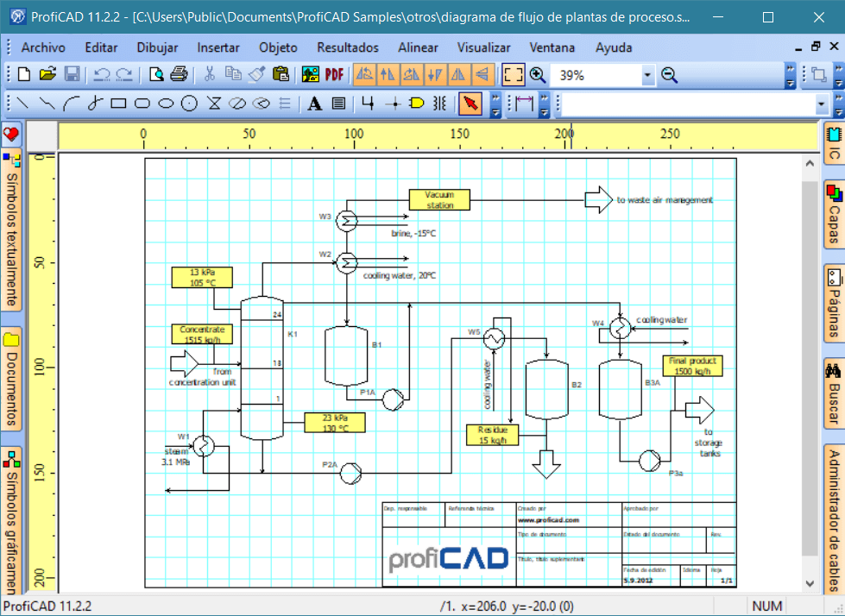
Task: Open the Páginas panel tab
Action: pos(835,303)
